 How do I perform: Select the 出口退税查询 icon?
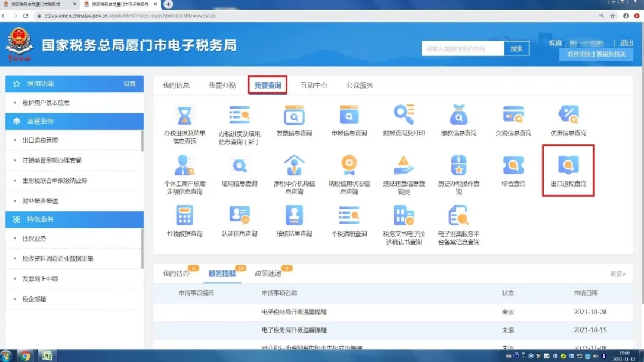(568, 166)
